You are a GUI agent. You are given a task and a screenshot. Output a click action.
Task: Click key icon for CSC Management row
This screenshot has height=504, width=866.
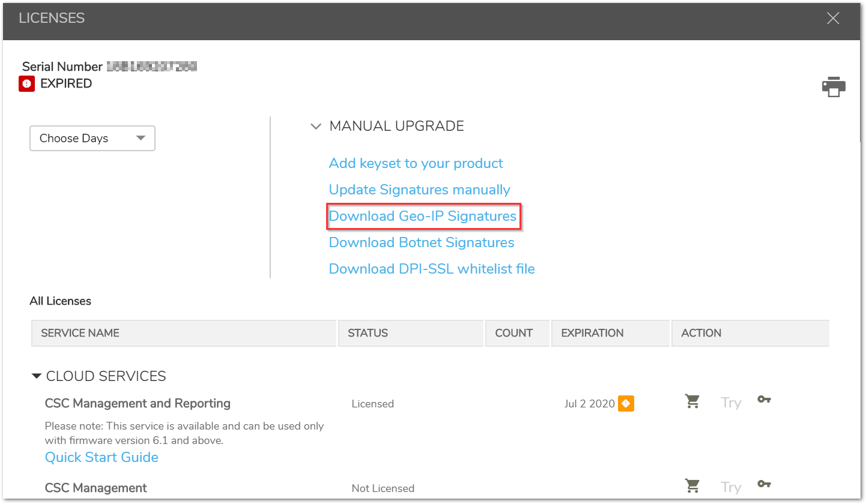[764, 484]
